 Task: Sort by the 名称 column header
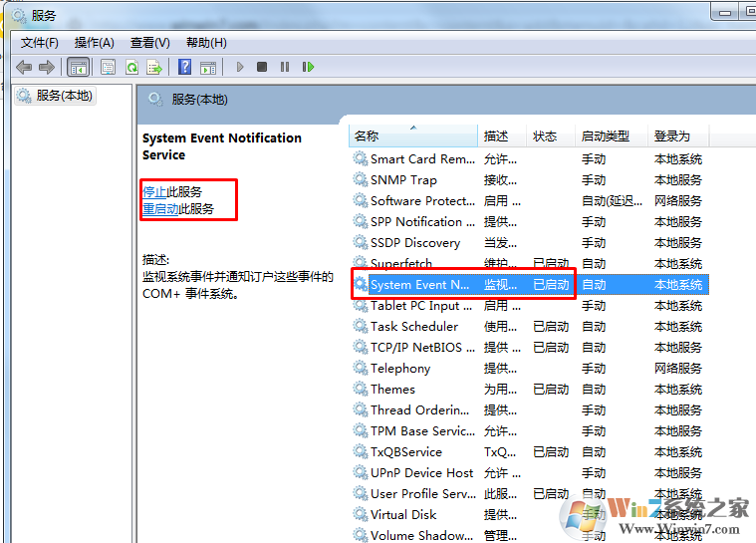pos(412,136)
